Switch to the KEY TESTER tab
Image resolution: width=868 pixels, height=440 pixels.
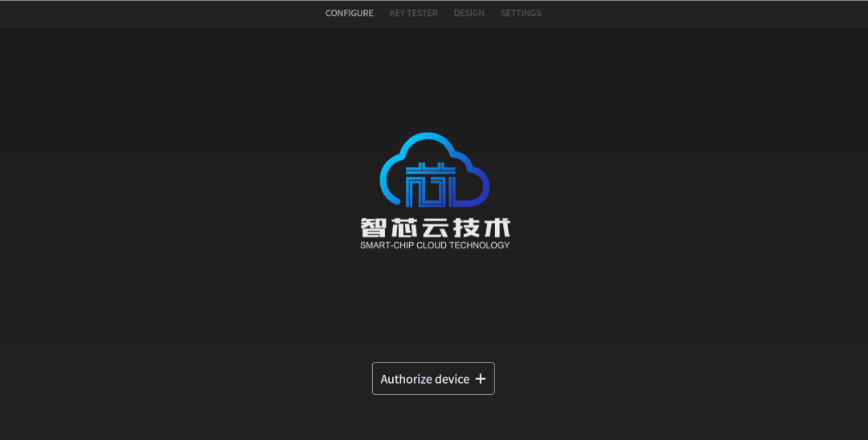click(x=414, y=13)
